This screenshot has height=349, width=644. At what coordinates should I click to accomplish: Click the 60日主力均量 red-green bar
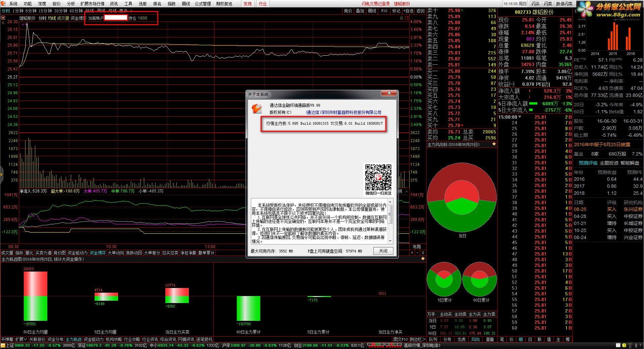coord(35,296)
